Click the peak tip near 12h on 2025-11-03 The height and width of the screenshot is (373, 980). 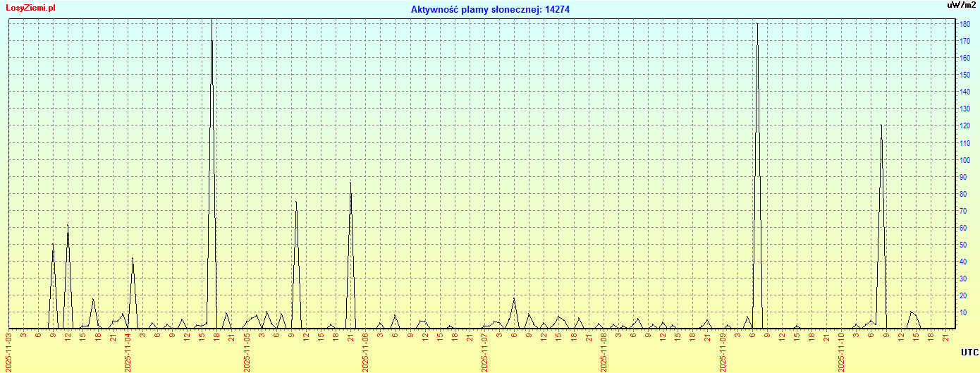(68, 225)
